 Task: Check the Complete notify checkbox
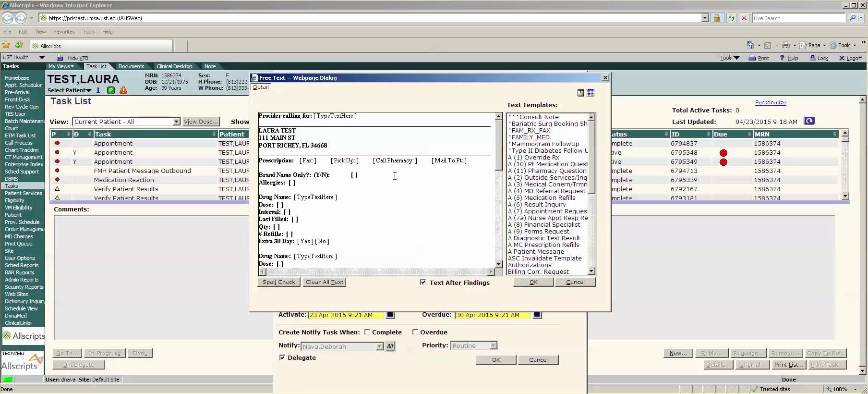point(367,332)
